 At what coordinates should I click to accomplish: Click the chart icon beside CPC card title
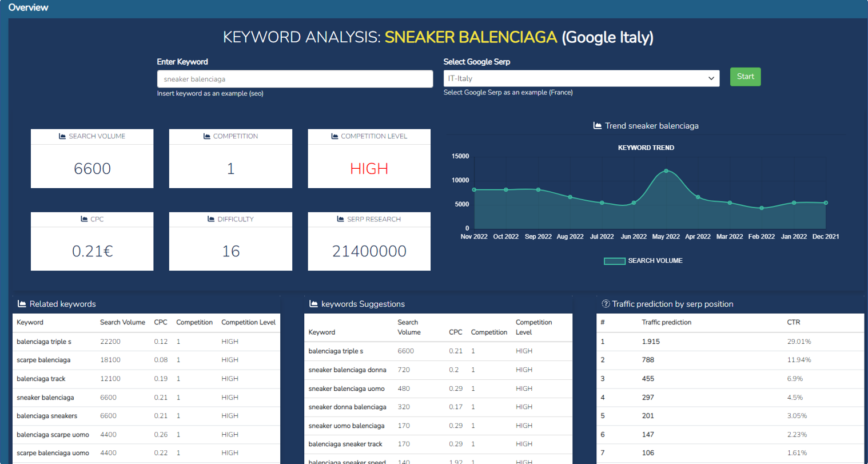click(84, 219)
